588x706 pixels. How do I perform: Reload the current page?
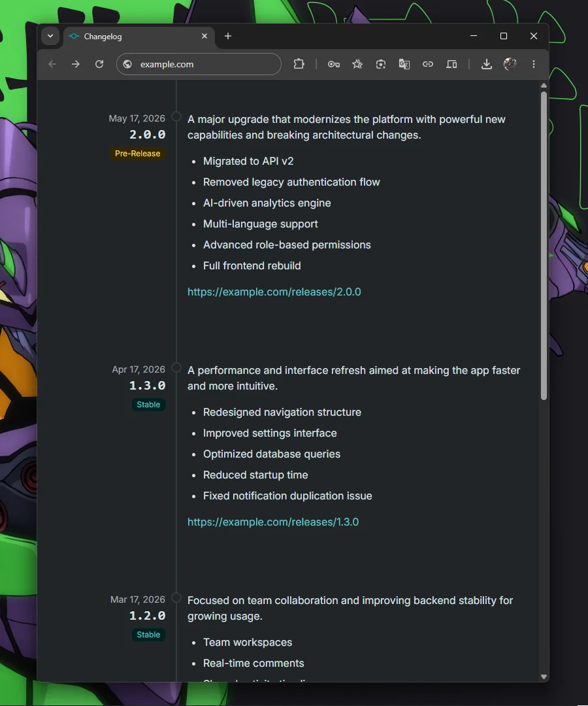click(x=99, y=64)
